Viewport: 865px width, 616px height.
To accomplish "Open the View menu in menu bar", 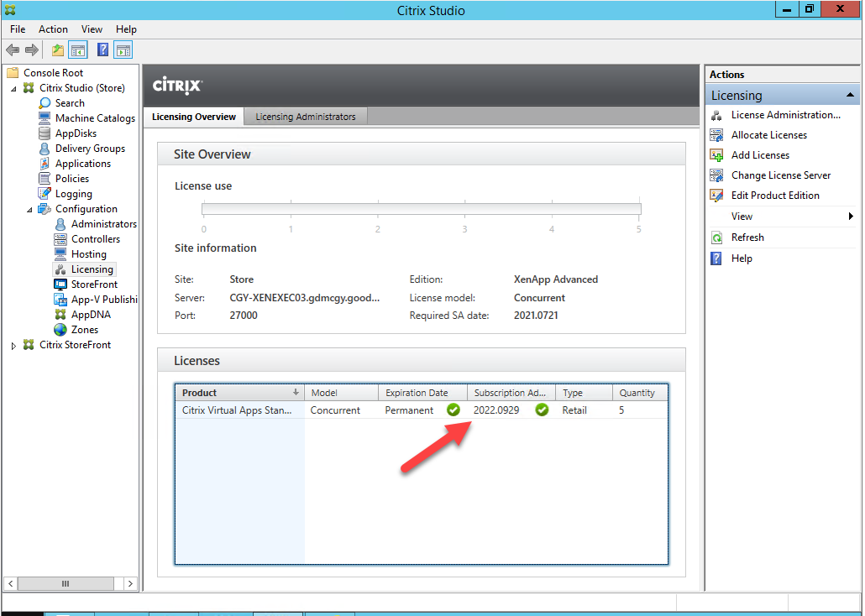I will click(92, 29).
